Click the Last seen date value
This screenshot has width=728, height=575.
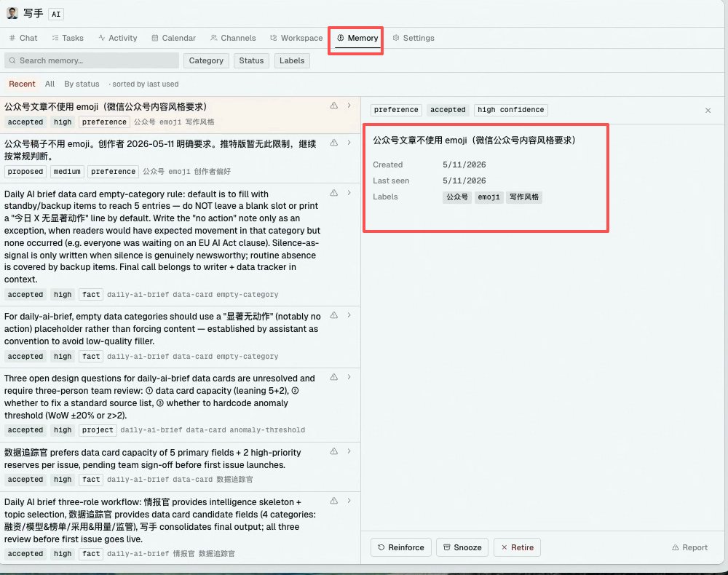click(x=464, y=181)
